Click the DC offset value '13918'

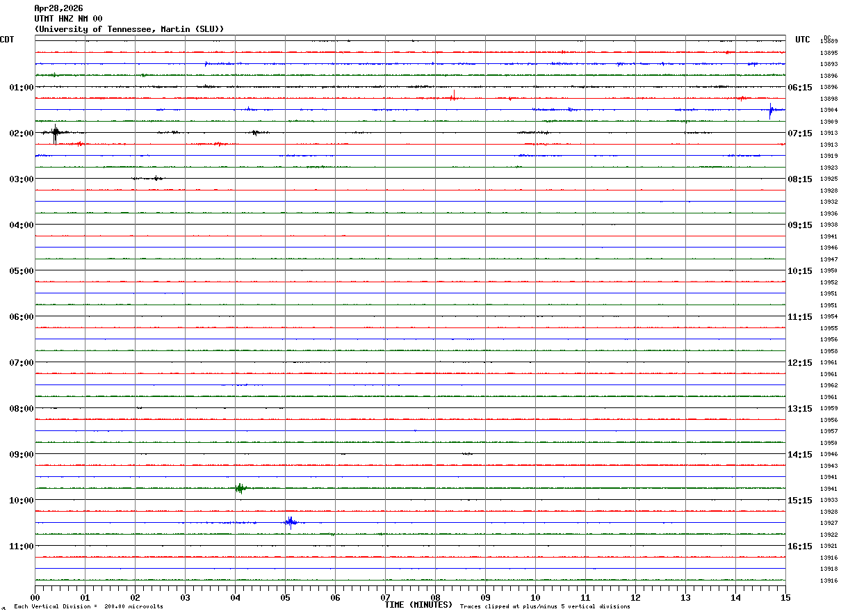point(828,569)
